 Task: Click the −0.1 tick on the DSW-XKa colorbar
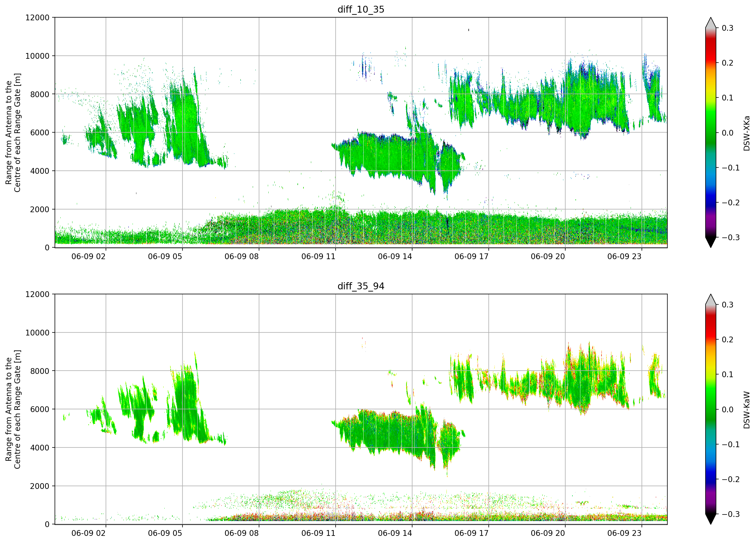coord(731,167)
